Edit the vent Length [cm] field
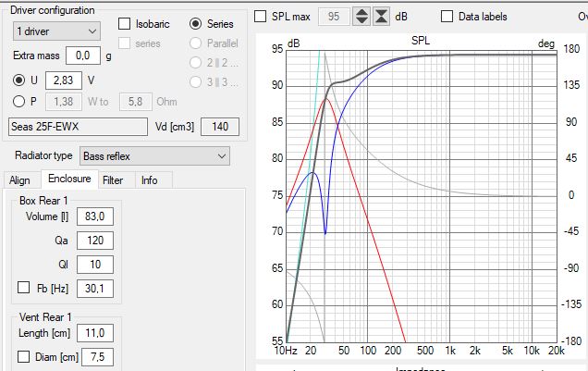Viewport: 588px width, 371px height. click(95, 333)
